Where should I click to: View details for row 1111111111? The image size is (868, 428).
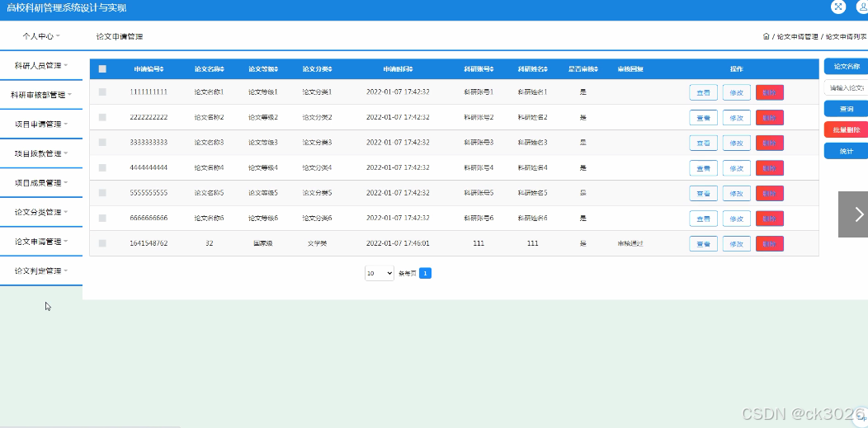(x=703, y=92)
